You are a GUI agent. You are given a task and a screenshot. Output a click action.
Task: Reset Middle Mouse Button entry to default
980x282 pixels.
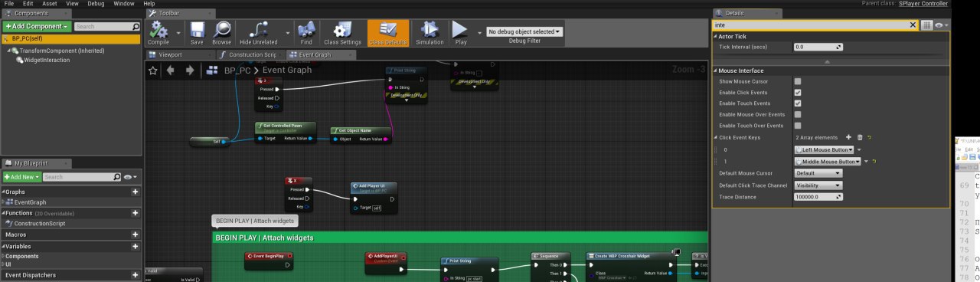coord(874,162)
